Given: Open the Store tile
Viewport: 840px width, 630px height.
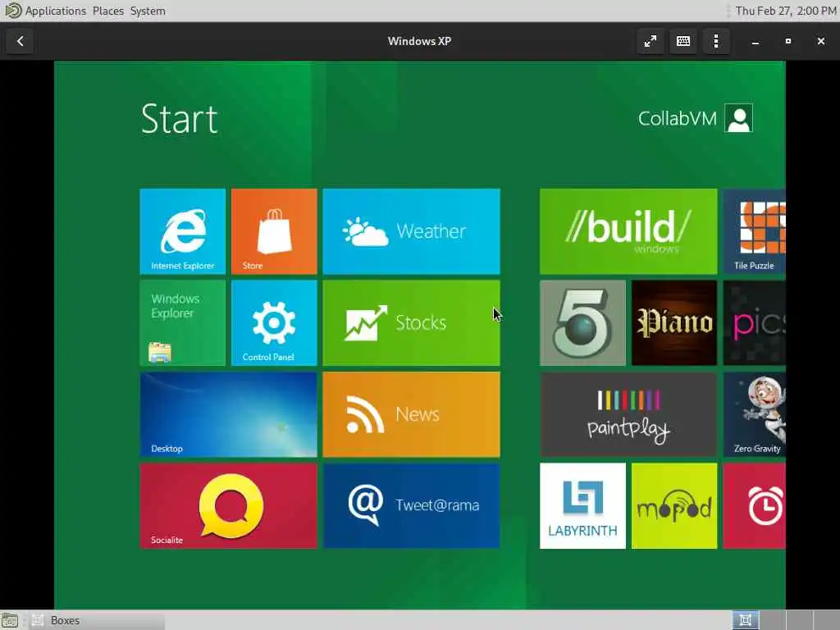Looking at the screenshot, I should click(274, 231).
